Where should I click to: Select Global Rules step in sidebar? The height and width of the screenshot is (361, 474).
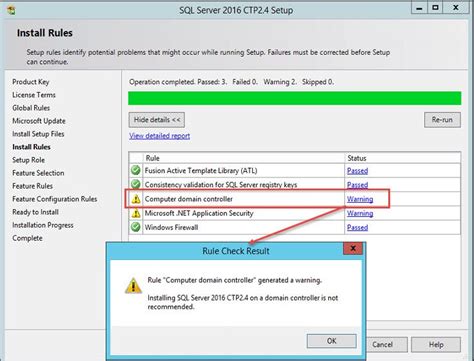coord(31,108)
